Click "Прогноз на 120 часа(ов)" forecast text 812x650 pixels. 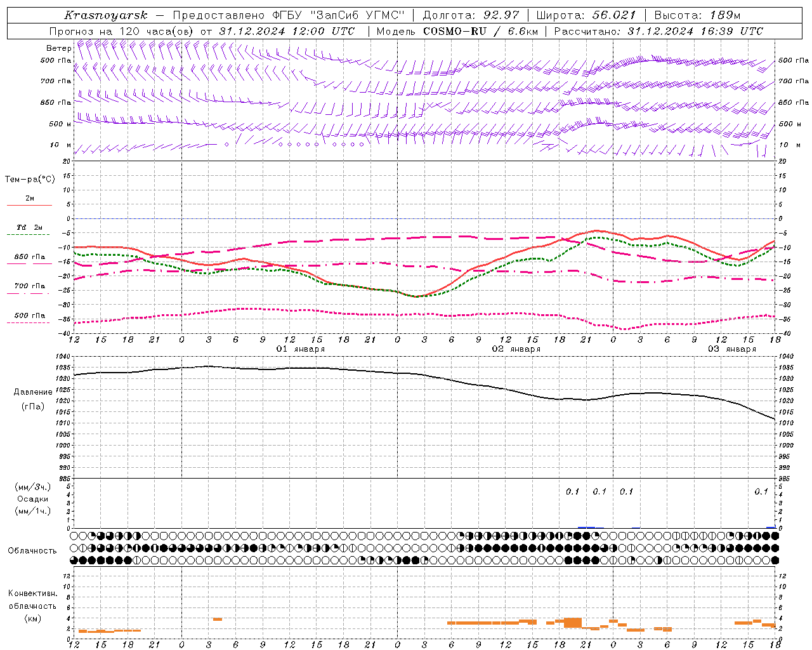point(121,31)
